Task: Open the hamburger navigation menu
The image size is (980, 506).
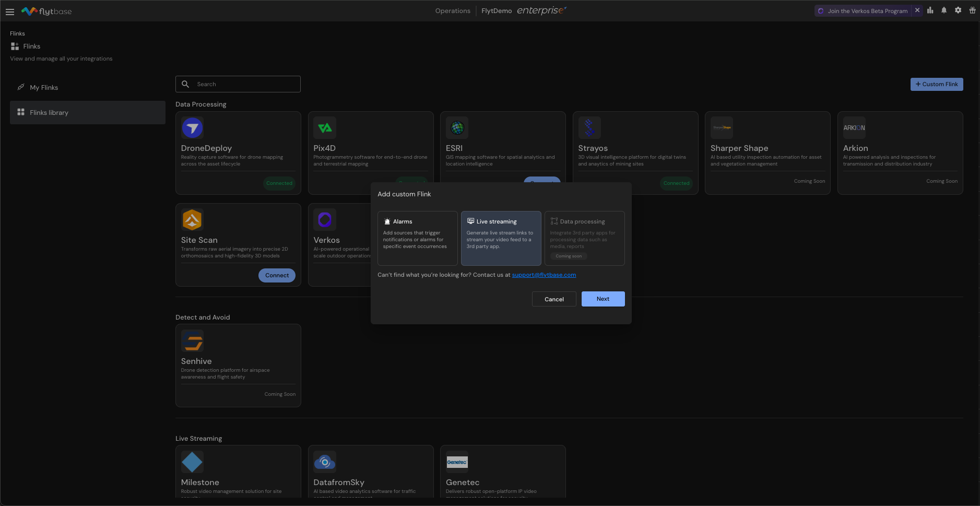Action: (x=10, y=11)
